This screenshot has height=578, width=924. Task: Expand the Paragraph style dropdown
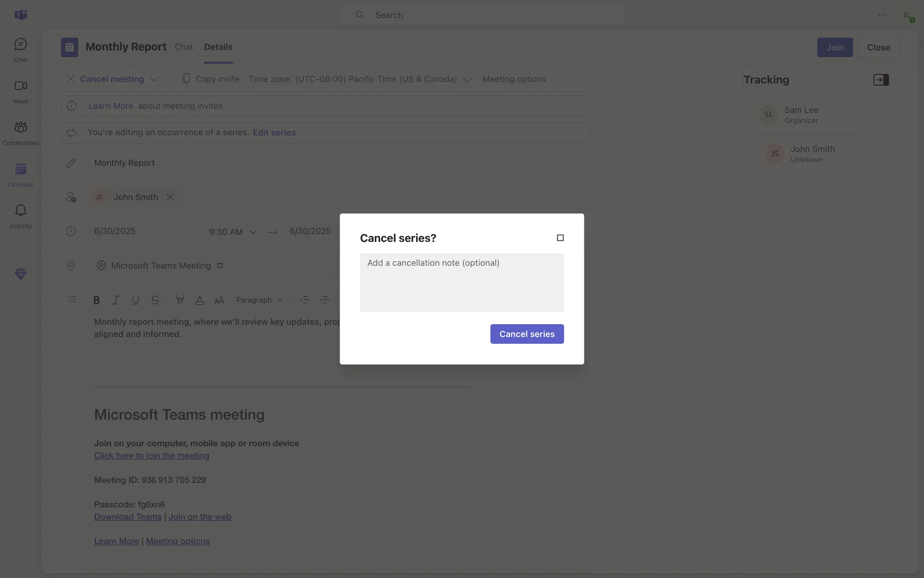coord(259,300)
